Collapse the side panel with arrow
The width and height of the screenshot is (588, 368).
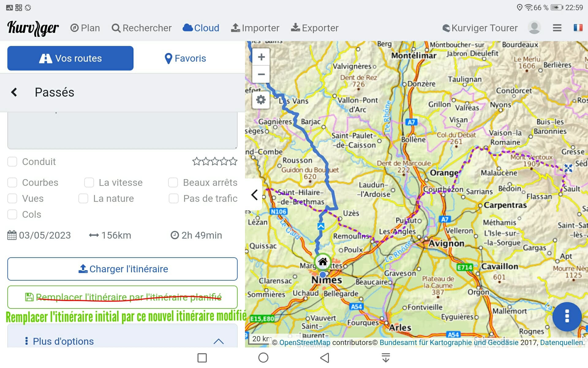(x=254, y=194)
